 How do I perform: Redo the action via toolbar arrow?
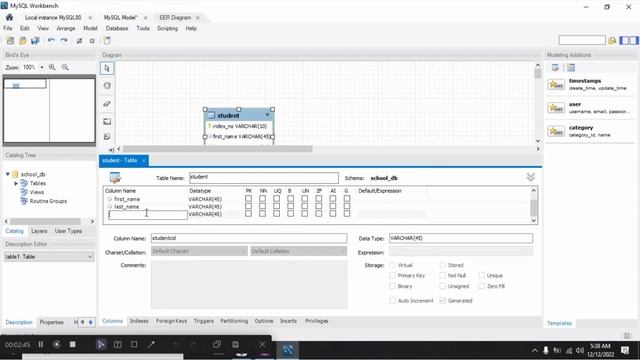tap(64, 40)
